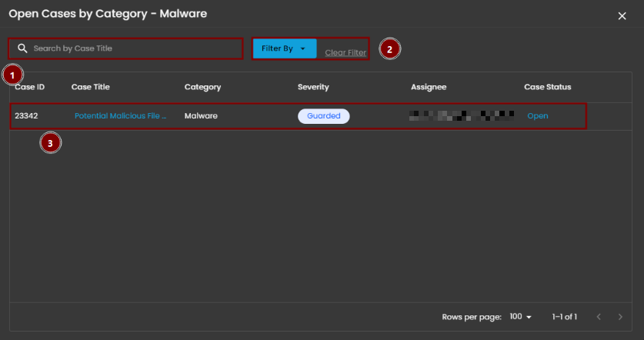Go to previous page using left chevron
Screen dimensions: 644x340
(x=598, y=317)
